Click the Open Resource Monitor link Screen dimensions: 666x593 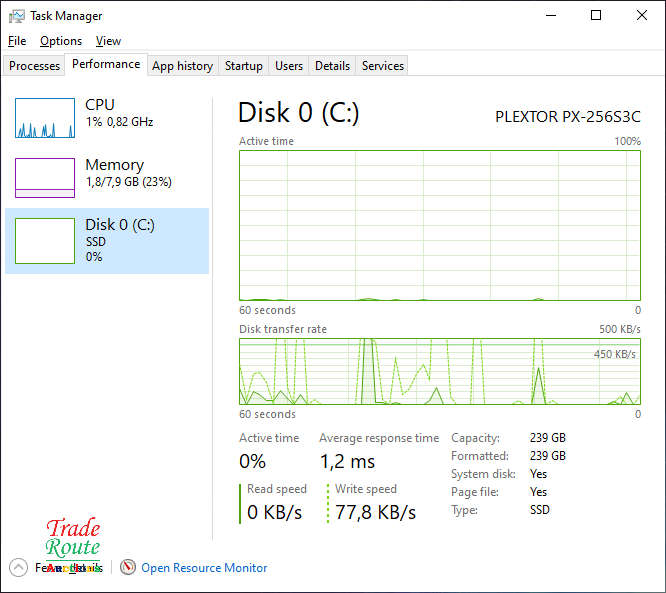pyautogui.click(x=204, y=567)
